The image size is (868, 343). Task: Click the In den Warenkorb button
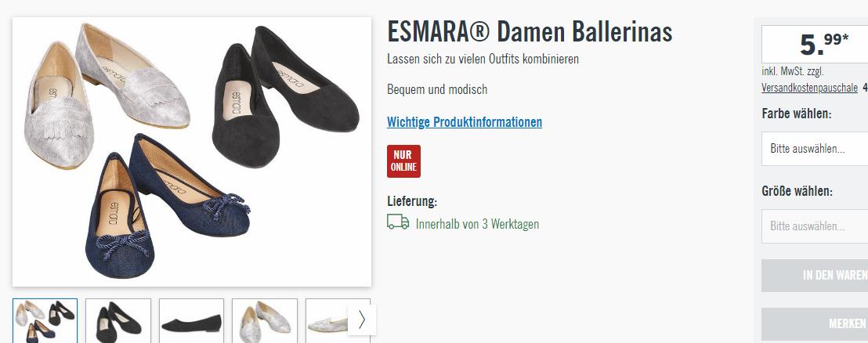pyautogui.click(x=815, y=276)
